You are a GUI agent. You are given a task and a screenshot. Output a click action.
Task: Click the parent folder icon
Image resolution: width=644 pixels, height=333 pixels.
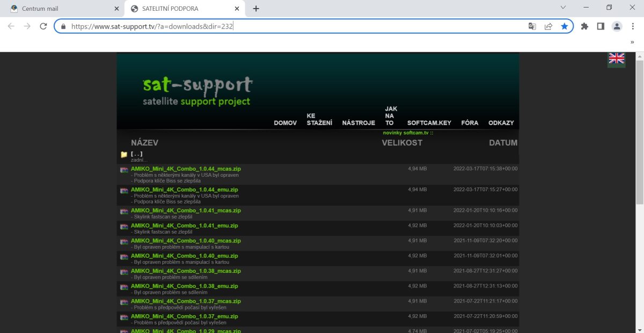pos(124,154)
